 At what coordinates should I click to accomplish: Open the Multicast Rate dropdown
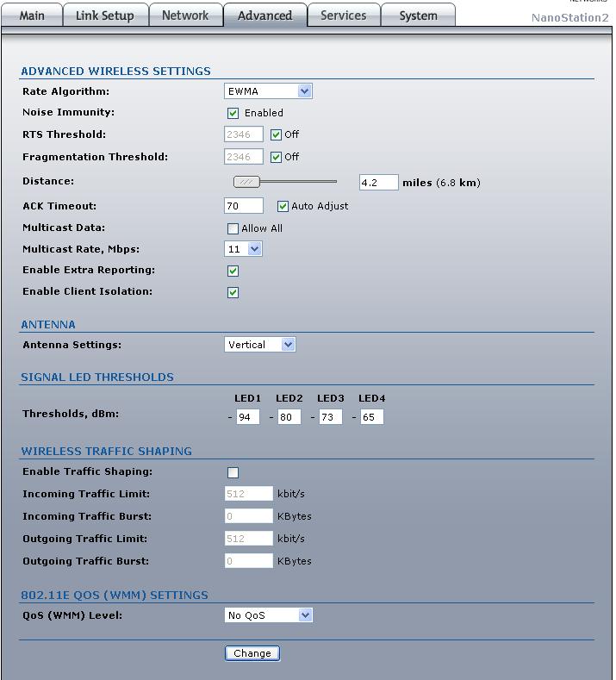pos(243,249)
